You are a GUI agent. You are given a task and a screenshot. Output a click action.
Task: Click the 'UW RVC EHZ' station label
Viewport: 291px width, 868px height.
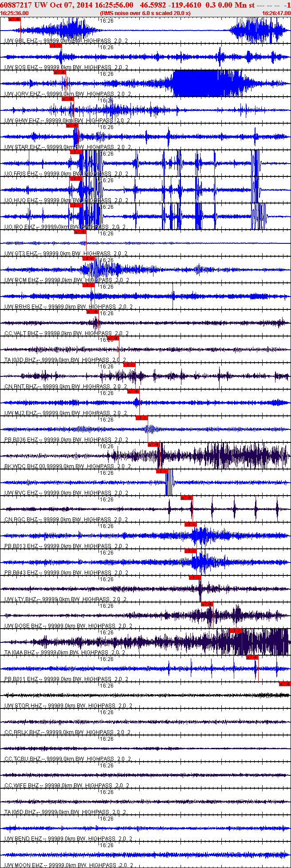pos(21,493)
